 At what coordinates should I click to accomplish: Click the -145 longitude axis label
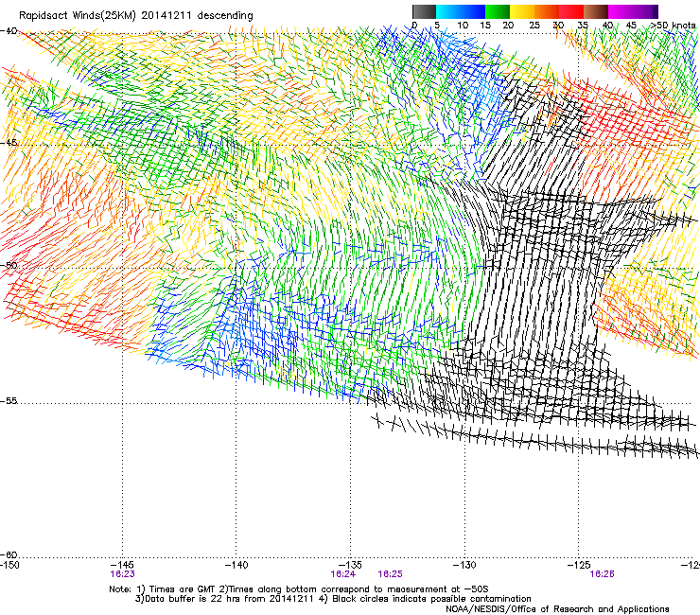pyautogui.click(x=122, y=565)
